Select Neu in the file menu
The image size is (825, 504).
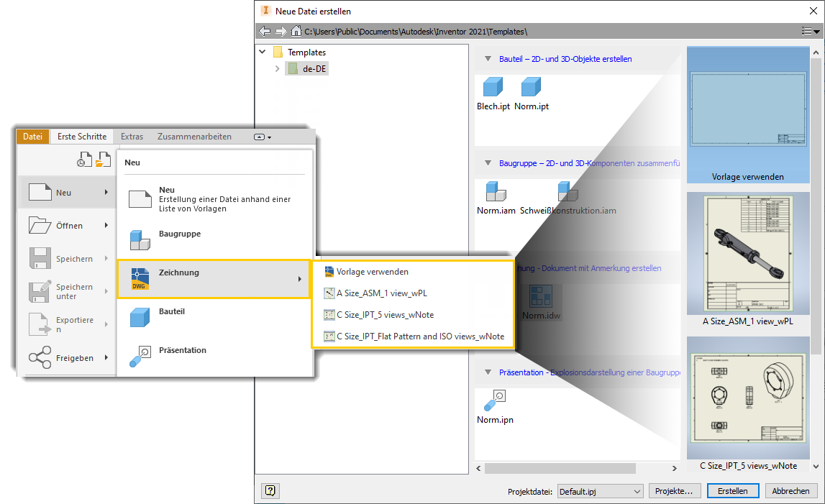[x=68, y=193]
